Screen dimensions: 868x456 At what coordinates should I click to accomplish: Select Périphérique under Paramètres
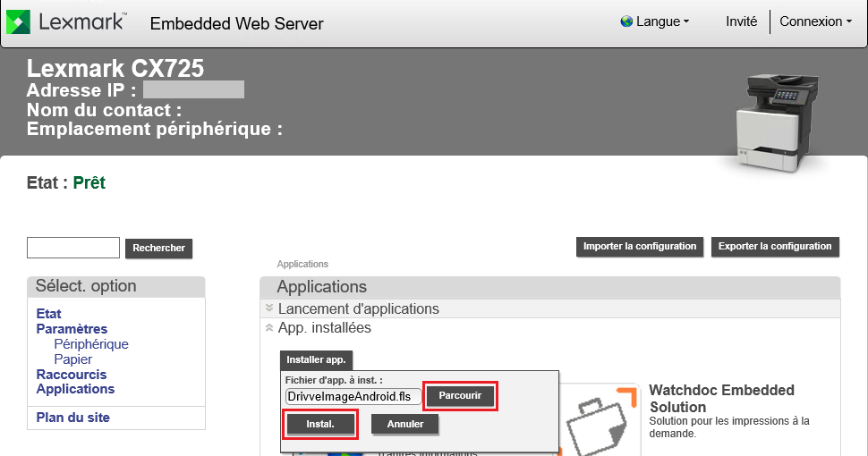click(x=91, y=344)
